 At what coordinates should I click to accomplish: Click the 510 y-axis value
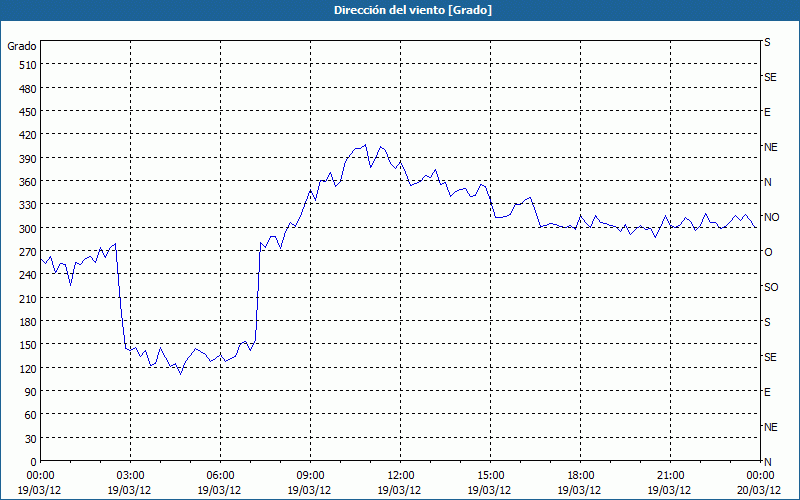pyautogui.click(x=29, y=65)
